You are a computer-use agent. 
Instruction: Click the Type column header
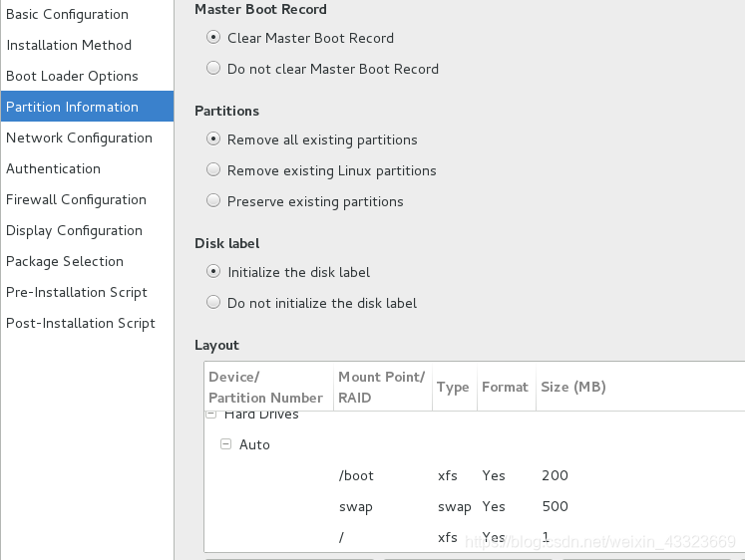point(455,387)
